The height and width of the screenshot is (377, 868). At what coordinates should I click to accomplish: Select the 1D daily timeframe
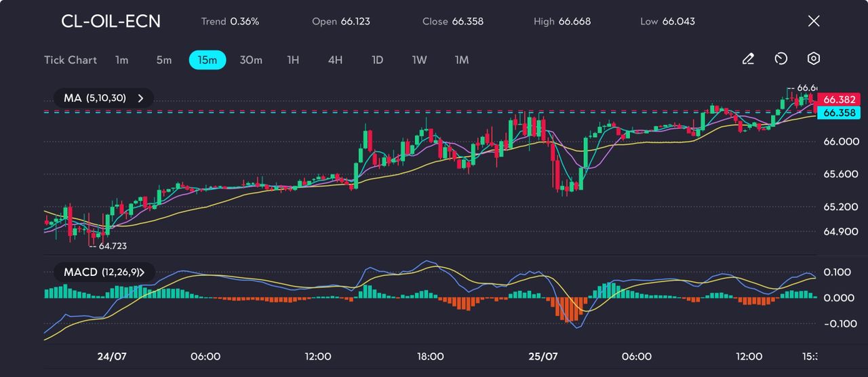pos(378,60)
